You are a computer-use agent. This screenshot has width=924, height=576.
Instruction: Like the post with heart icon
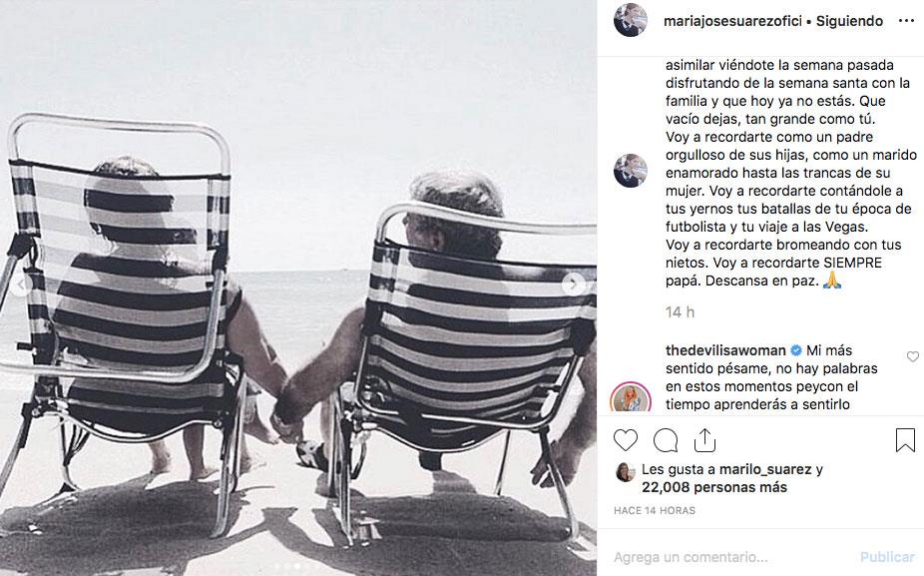[x=626, y=440]
